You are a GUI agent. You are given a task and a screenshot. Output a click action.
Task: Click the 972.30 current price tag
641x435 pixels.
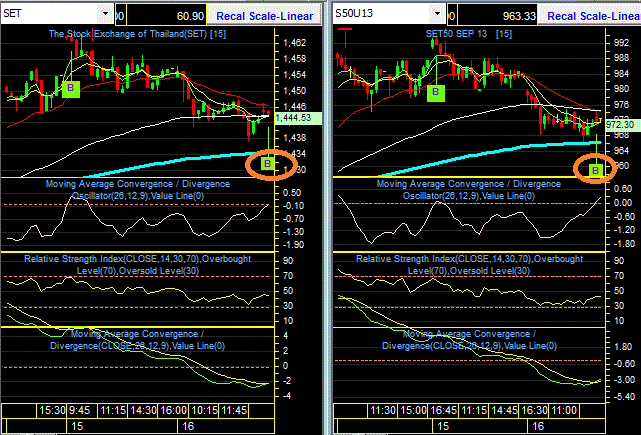pyautogui.click(x=623, y=124)
